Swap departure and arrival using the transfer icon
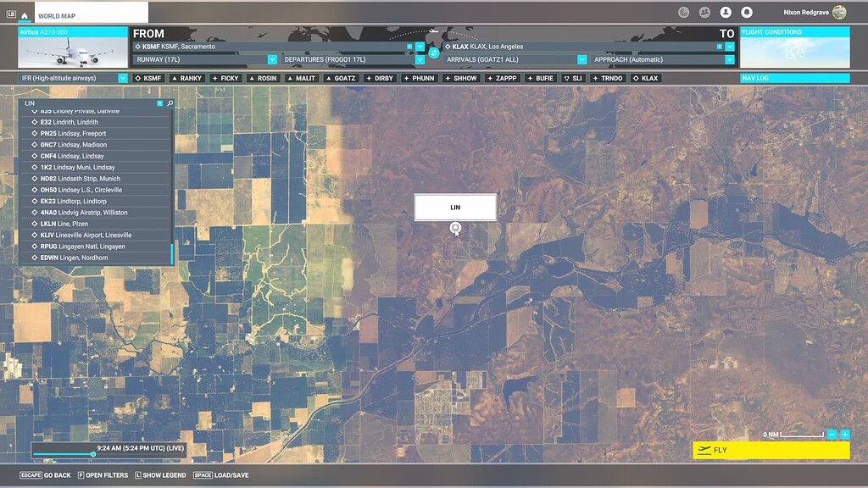 434,52
